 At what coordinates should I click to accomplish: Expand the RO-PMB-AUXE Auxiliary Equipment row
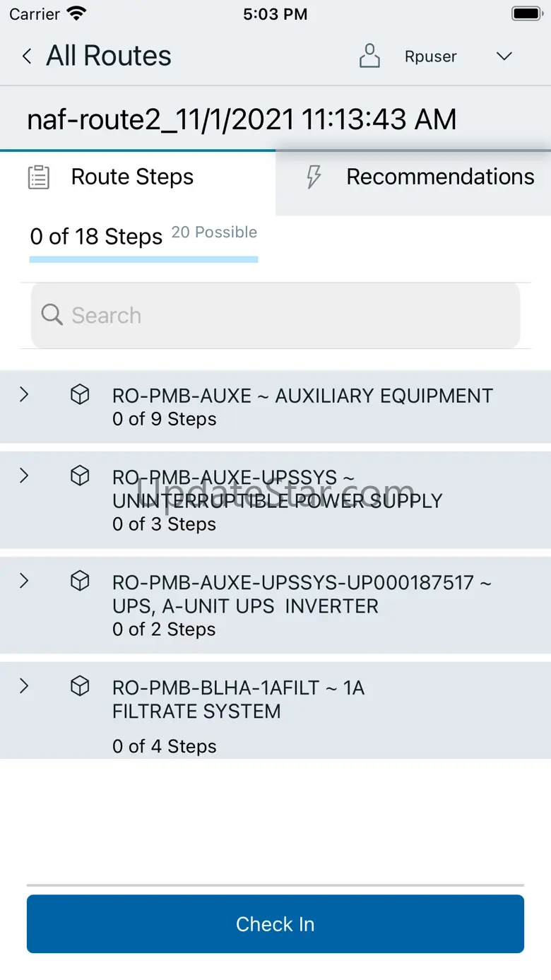pos(24,395)
